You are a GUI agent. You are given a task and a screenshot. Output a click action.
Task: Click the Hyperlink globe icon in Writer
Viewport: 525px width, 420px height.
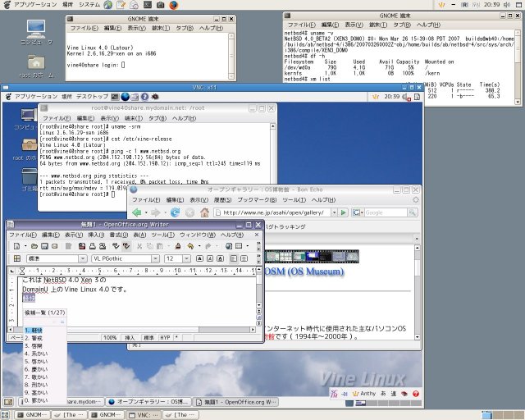(x=229, y=246)
